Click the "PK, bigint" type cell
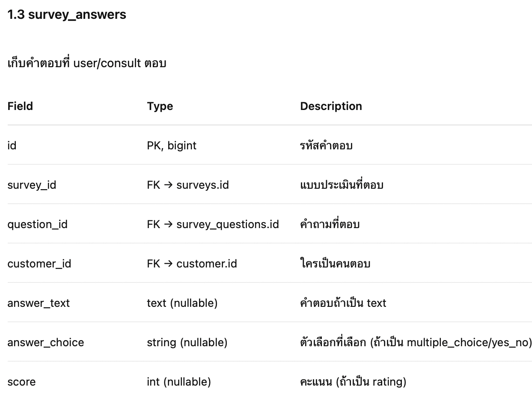532x398 pixels. (x=172, y=146)
